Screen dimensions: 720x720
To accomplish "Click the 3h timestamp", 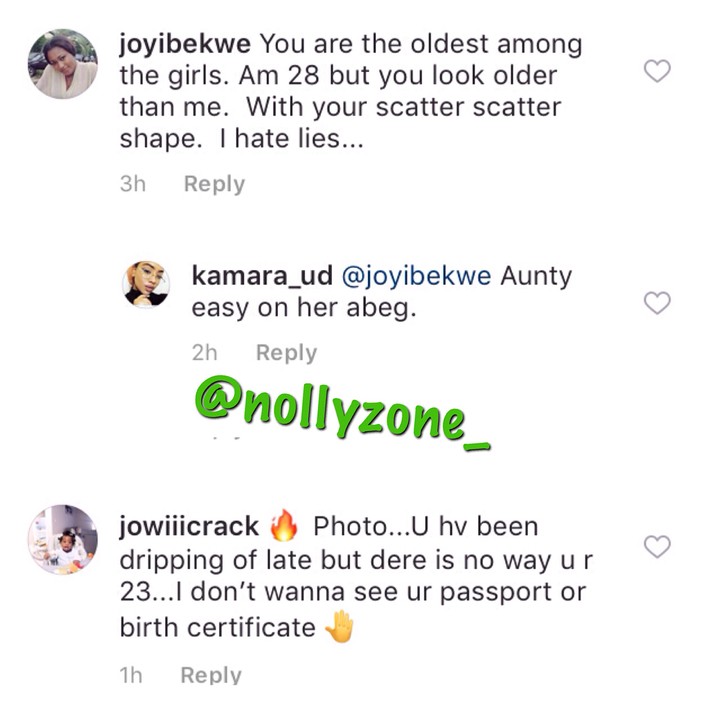I will [133, 184].
